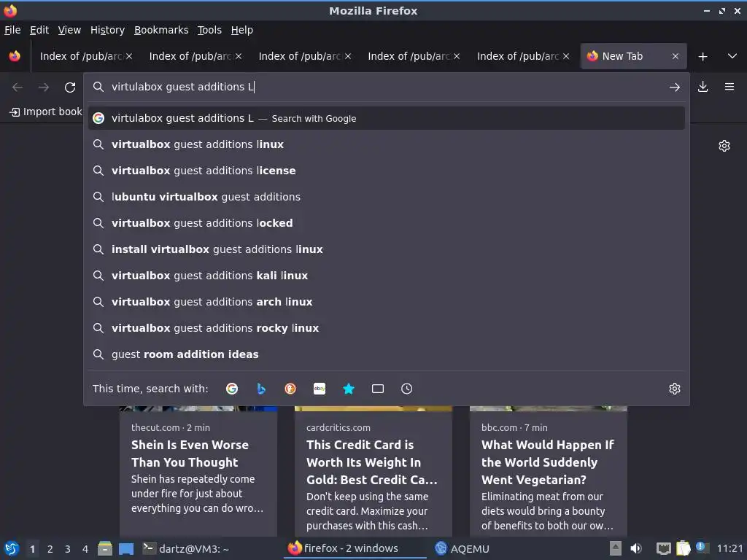Screen dimensions: 747x560
Task: Switch to workspace 3
Action: pyautogui.click(x=68, y=549)
